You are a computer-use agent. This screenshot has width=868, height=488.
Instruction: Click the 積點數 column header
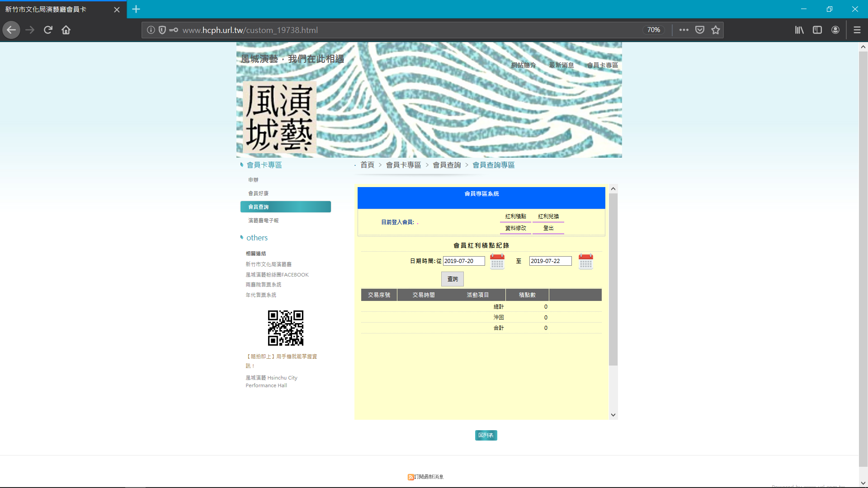pos(527,295)
